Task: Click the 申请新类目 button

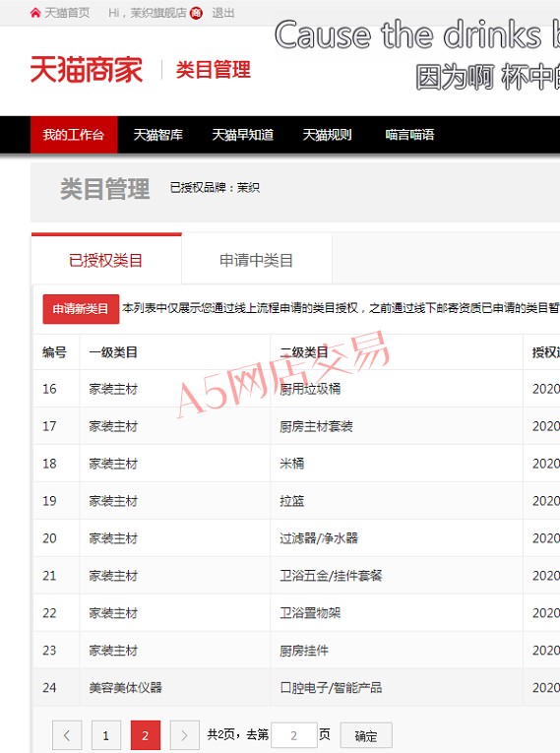Action: point(81,309)
